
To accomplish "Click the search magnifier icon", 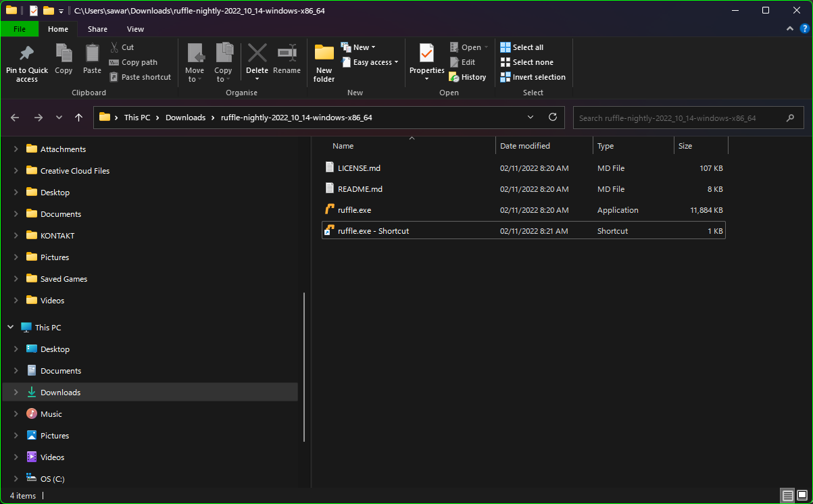I will point(790,118).
